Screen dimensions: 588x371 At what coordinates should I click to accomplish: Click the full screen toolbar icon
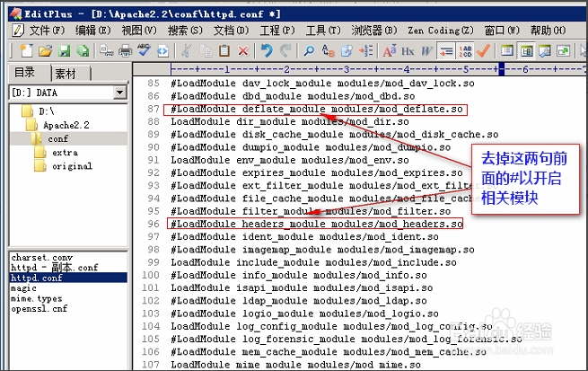(x=564, y=50)
